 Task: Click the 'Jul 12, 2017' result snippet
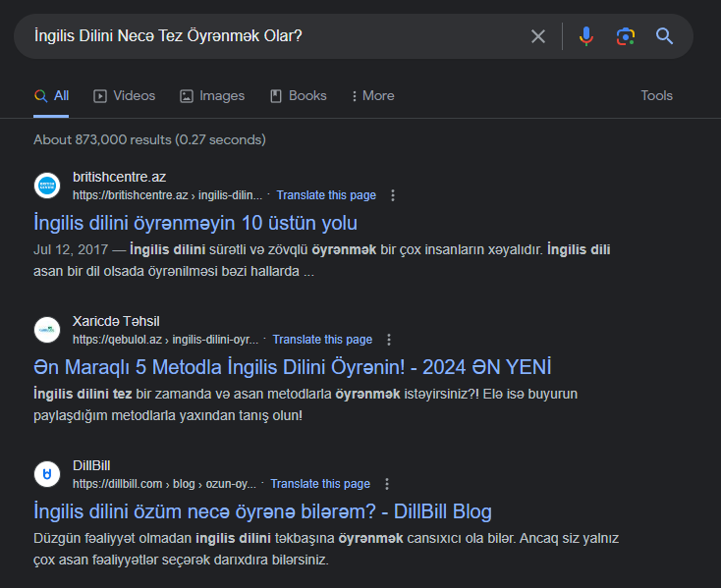322,260
